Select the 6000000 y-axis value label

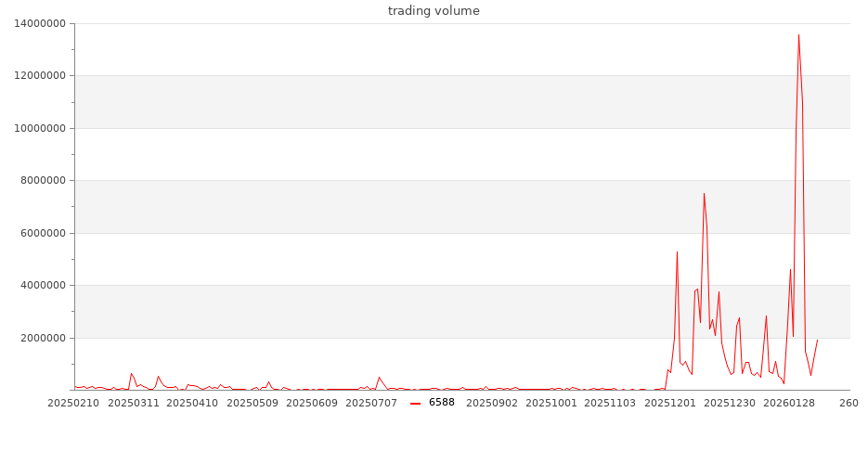(x=43, y=233)
